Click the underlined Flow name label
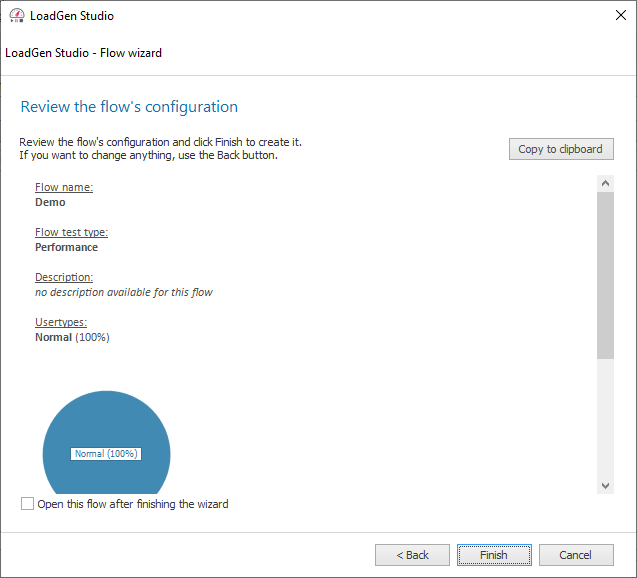This screenshot has height=578, width=637. coord(64,187)
